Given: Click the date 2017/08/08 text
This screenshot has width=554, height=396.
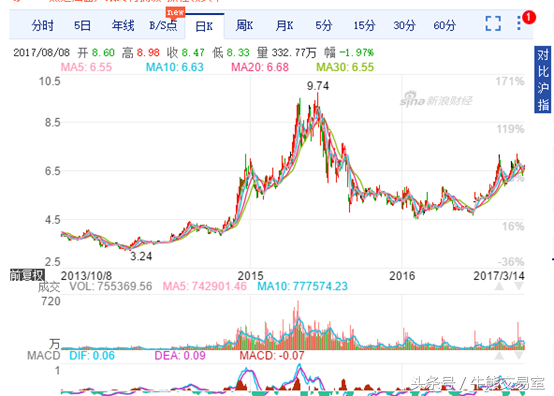Looking at the screenshot, I should tap(42, 53).
